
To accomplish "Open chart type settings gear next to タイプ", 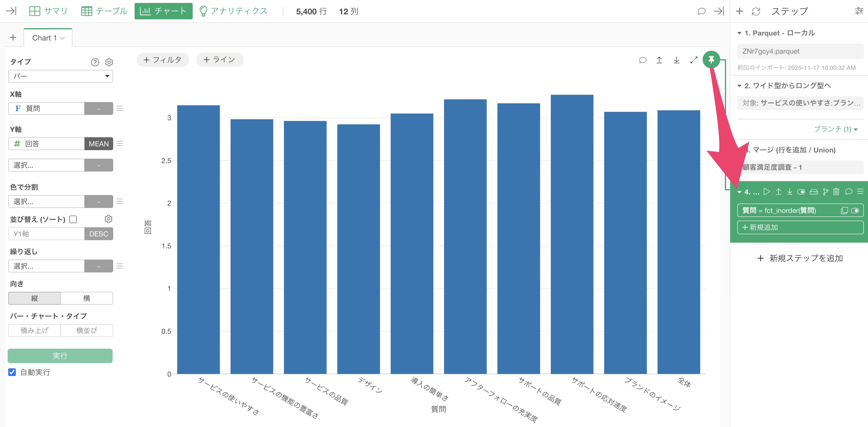I will (109, 62).
